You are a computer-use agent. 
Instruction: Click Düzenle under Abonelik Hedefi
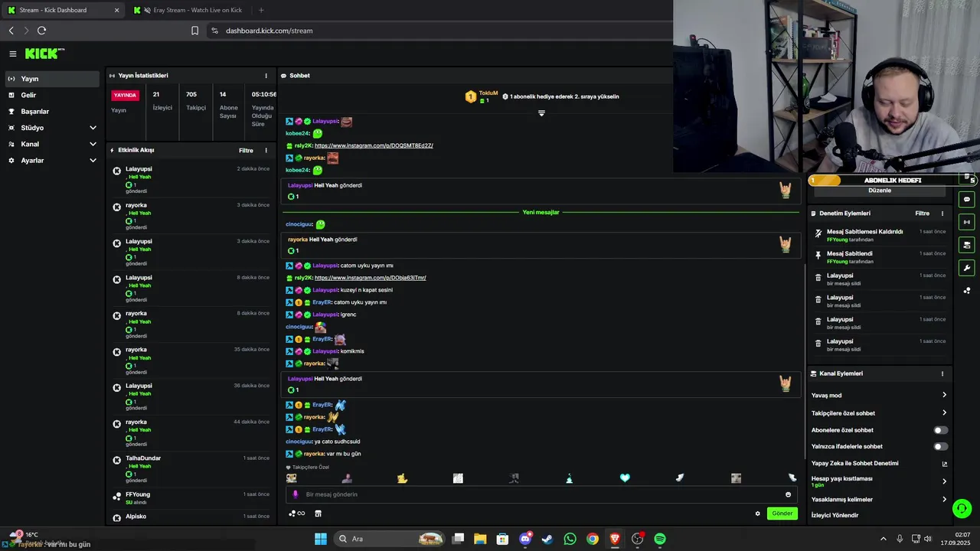pyautogui.click(x=880, y=191)
